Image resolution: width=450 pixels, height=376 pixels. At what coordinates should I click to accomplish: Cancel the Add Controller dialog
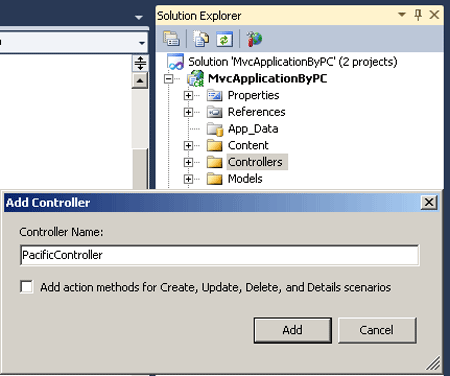click(377, 330)
